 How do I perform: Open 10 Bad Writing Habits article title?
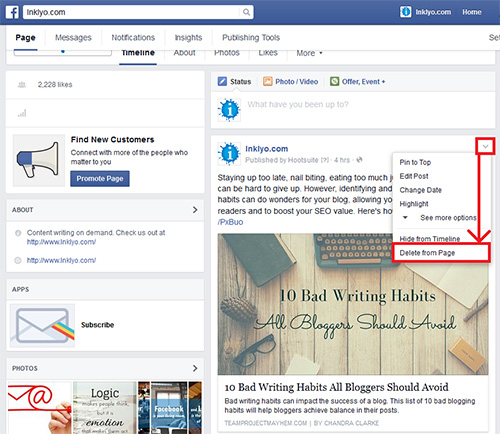coord(336,387)
